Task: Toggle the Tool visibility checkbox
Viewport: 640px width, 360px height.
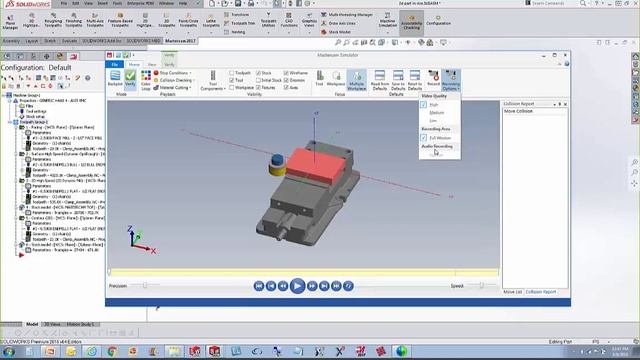Action: pyautogui.click(x=231, y=80)
